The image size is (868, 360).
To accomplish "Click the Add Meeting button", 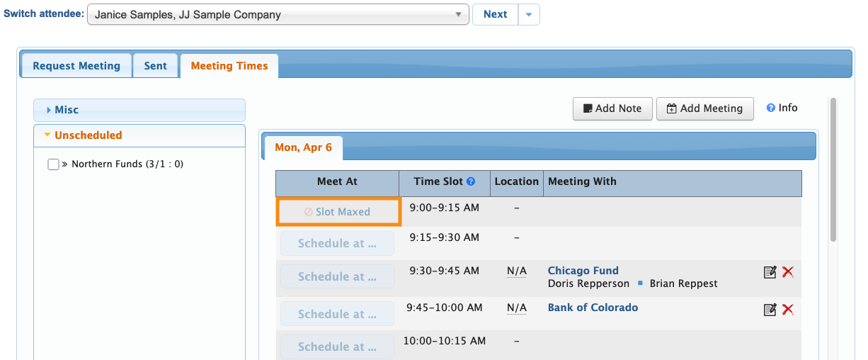I will pos(704,108).
